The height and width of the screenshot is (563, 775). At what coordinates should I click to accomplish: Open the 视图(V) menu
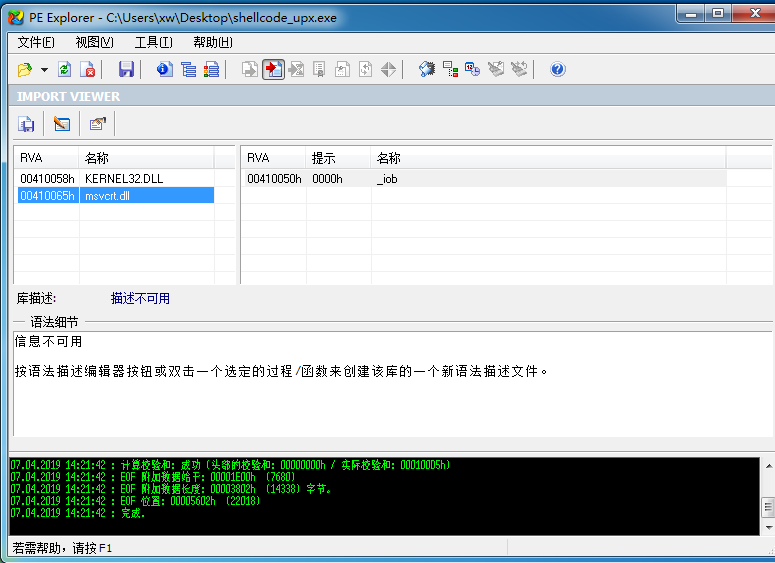(x=94, y=43)
